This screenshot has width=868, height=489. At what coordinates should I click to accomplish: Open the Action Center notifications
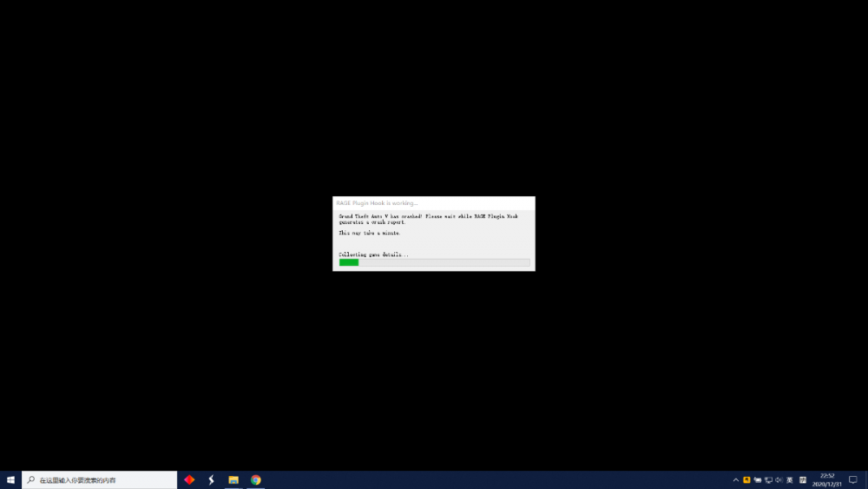click(853, 479)
